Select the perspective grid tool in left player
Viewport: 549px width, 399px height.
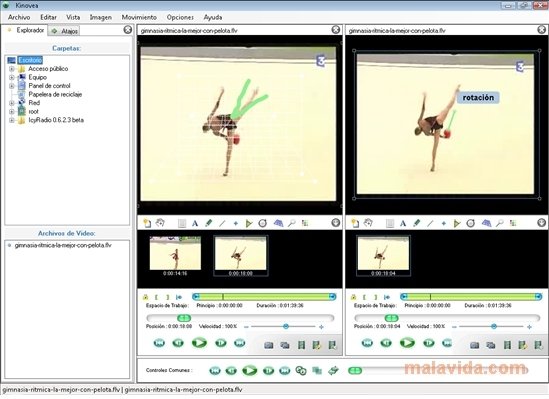tap(278, 223)
